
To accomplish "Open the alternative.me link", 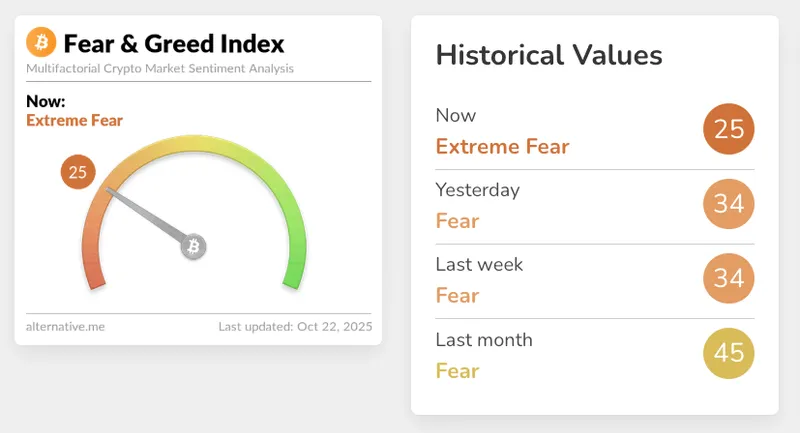I will coord(65,326).
